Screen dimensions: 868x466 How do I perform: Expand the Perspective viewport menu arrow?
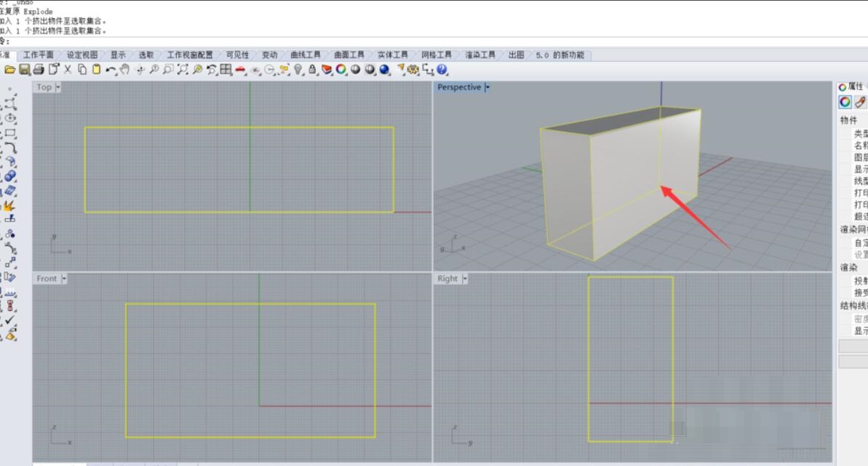coord(487,87)
